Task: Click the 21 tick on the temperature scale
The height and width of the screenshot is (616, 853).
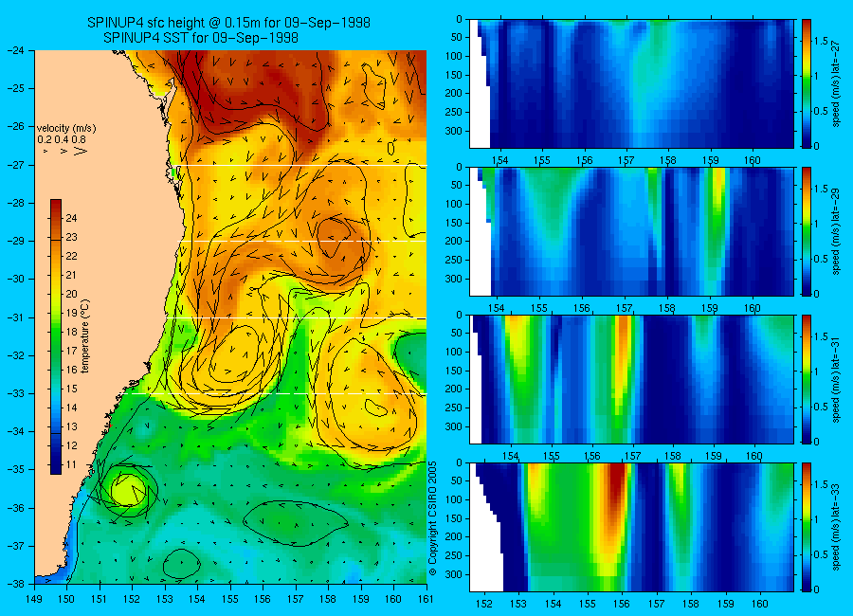Action: (x=71, y=275)
